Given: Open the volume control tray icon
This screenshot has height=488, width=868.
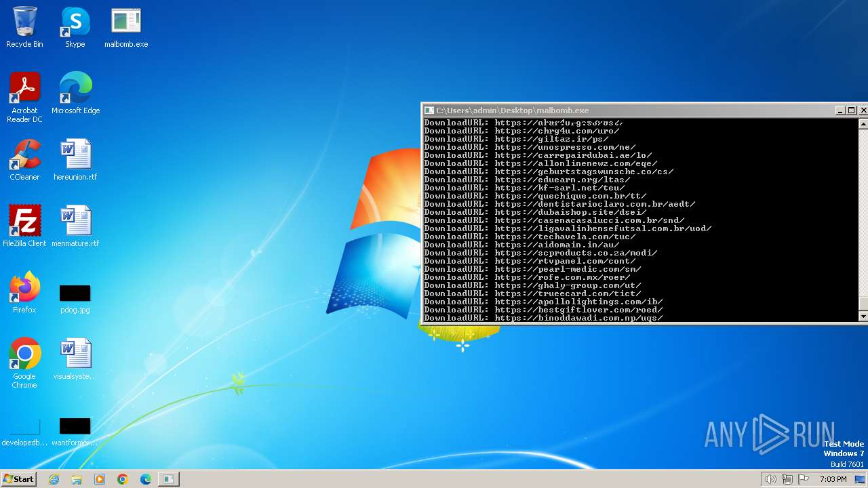Looking at the screenshot, I should (771, 479).
